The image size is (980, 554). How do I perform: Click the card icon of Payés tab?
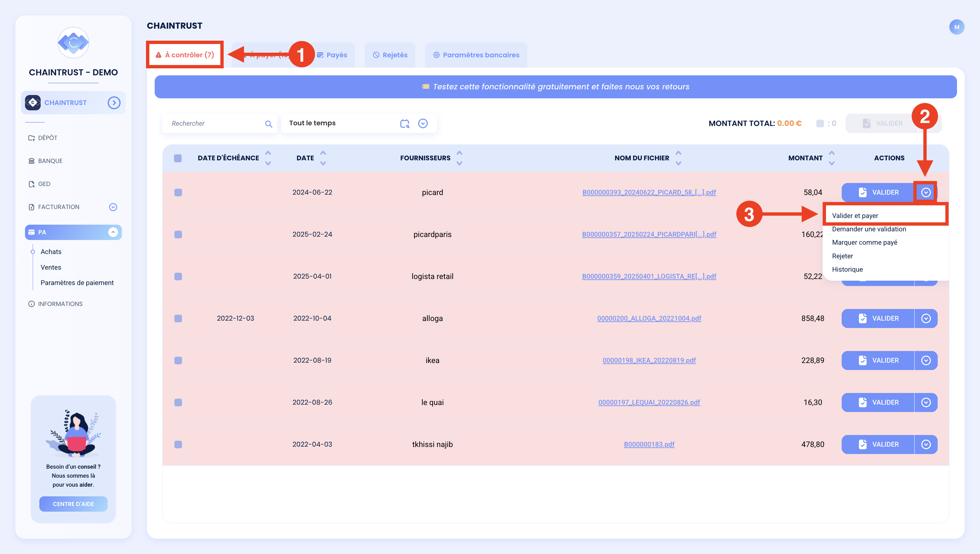320,55
